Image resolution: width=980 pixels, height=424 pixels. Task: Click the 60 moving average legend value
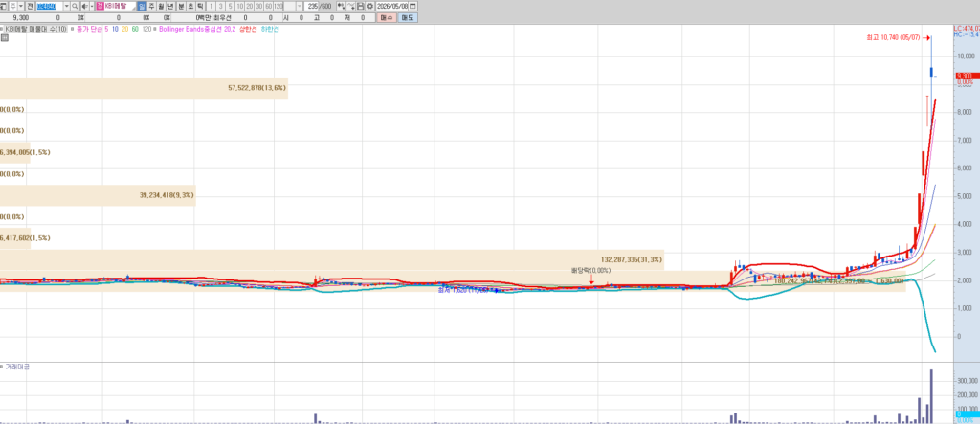(135, 29)
